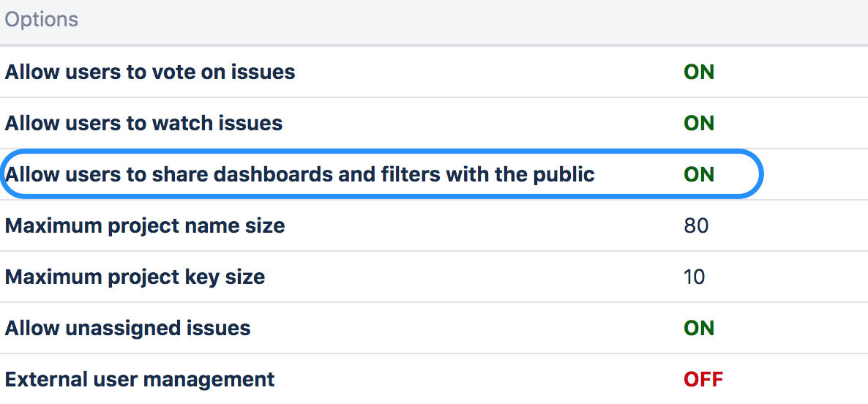Select 'Allow unassigned issues' label
This screenshot has width=868, height=404.
128,328
